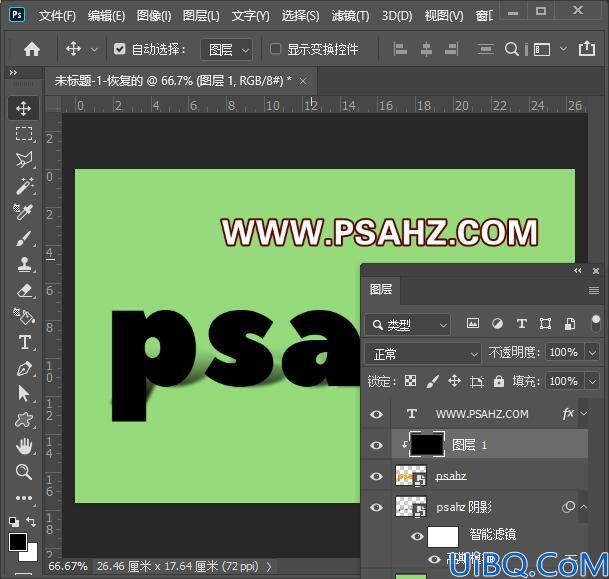Open the 滤镜(T) menu
The height and width of the screenshot is (579, 609).
point(350,16)
